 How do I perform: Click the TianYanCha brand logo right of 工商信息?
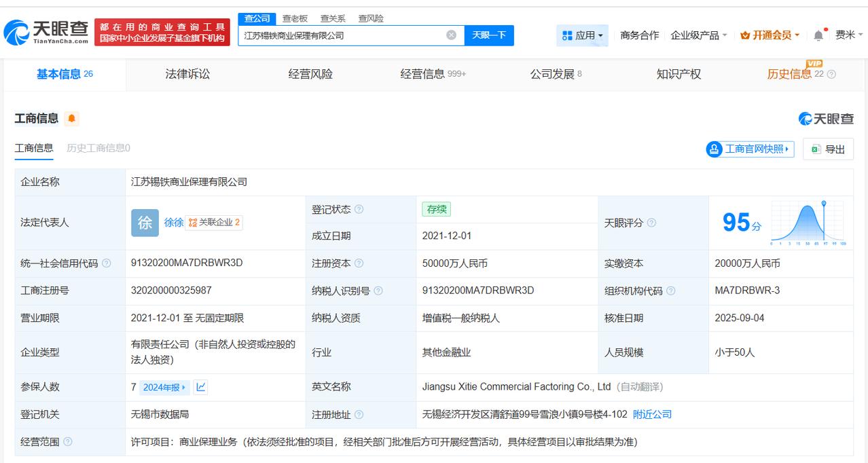pyautogui.click(x=826, y=119)
